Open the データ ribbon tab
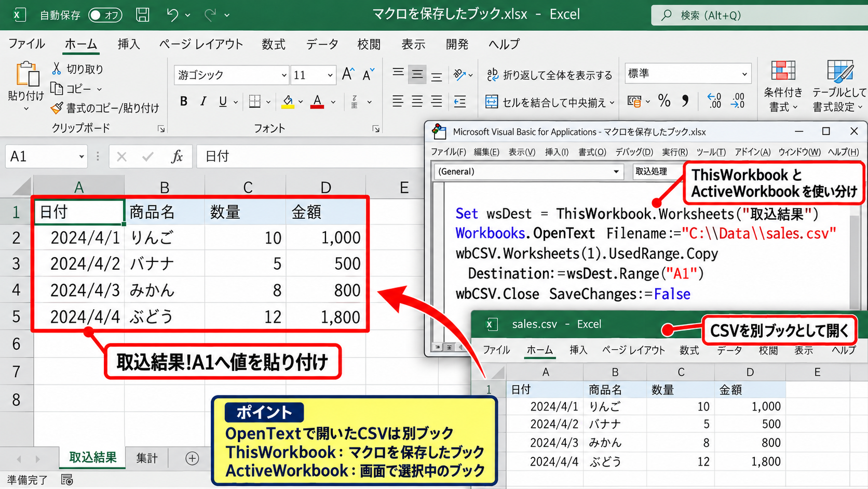The image size is (868, 489). pyautogui.click(x=322, y=44)
